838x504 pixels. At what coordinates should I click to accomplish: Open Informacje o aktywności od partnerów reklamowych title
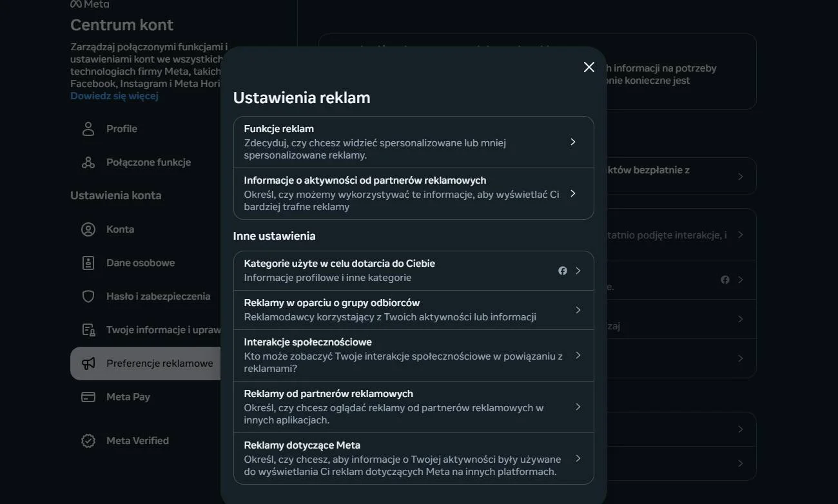tap(365, 180)
